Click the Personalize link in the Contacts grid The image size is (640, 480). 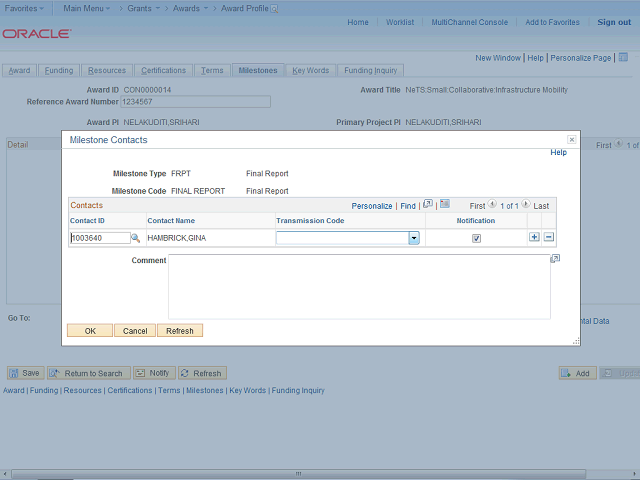click(372, 205)
